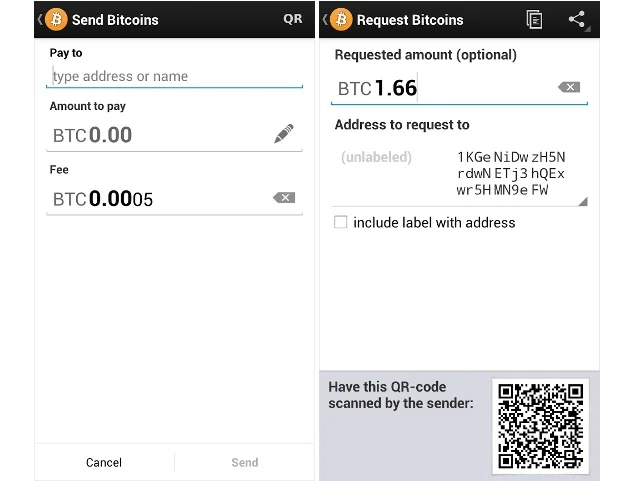Screen dimensions: 632x481
Task: Copy request address with clipboard icon
Action: (534, 19)
